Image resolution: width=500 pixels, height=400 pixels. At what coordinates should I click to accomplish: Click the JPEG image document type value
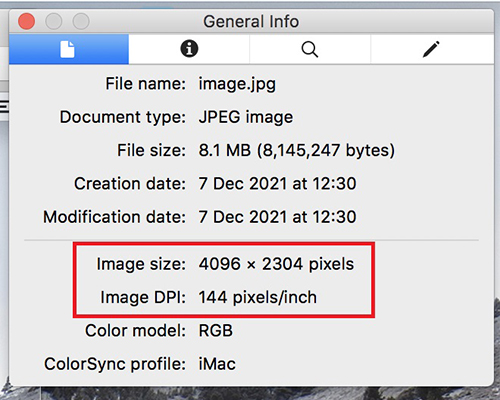point(246,117)
